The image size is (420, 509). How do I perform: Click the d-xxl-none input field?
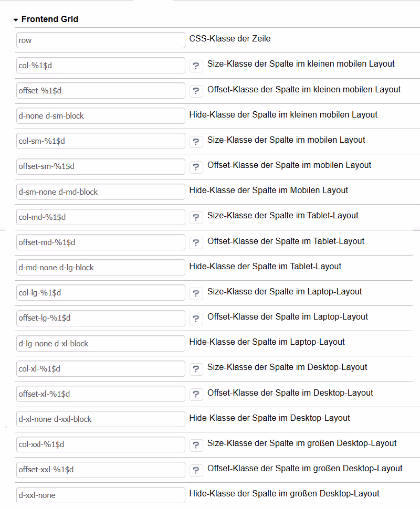(101, 495)
